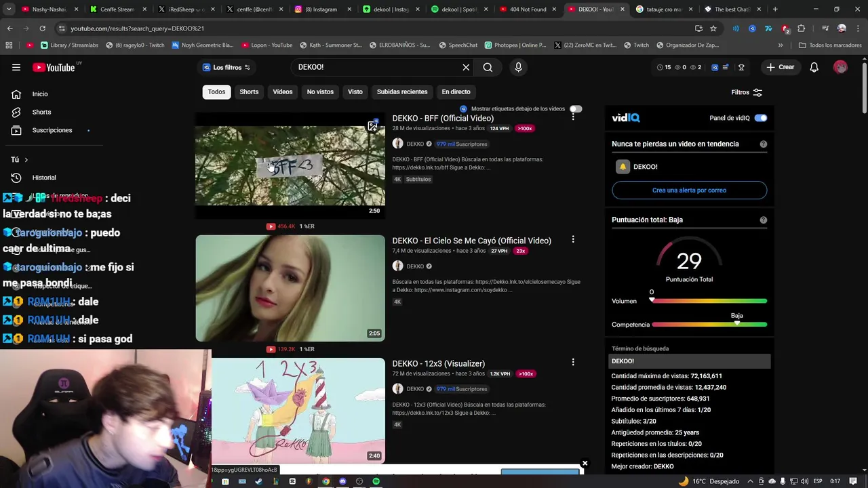
Task: Open DEKKO - BFF (Official Video) title
Action: [443, 118]
